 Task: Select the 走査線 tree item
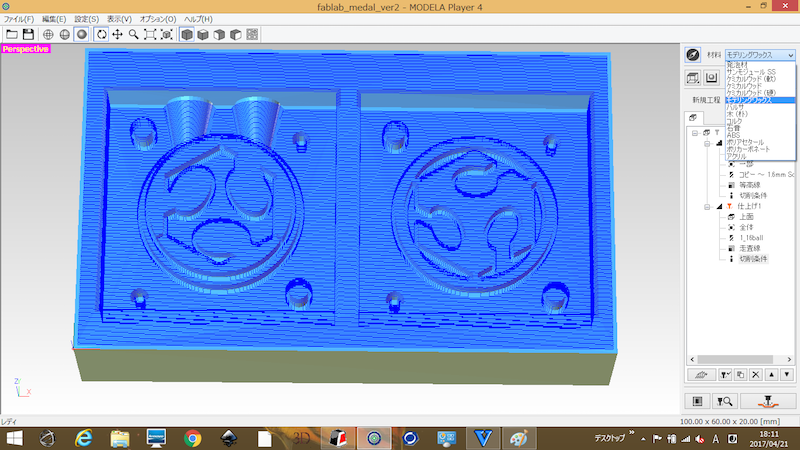(750, 248)
